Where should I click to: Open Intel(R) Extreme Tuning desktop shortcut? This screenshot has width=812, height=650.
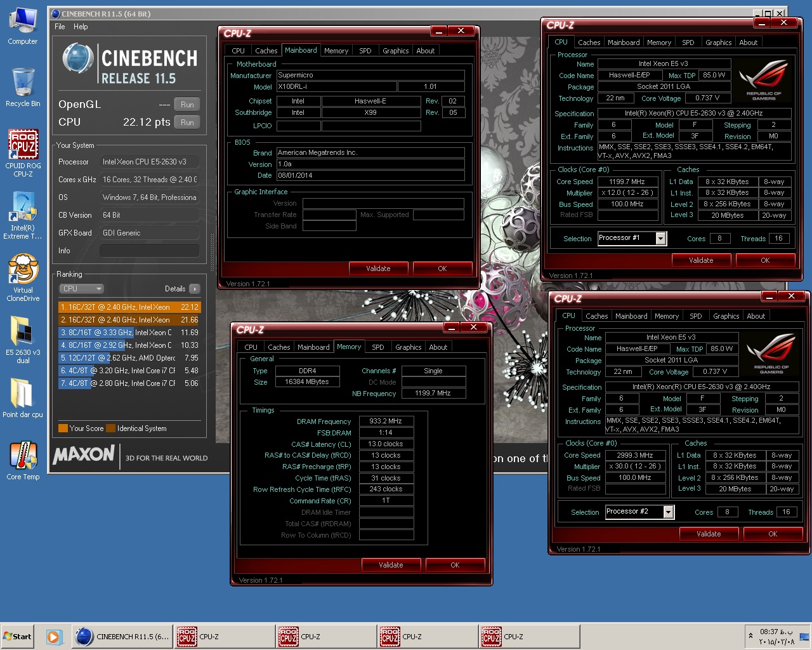click(x=23, y=216)
